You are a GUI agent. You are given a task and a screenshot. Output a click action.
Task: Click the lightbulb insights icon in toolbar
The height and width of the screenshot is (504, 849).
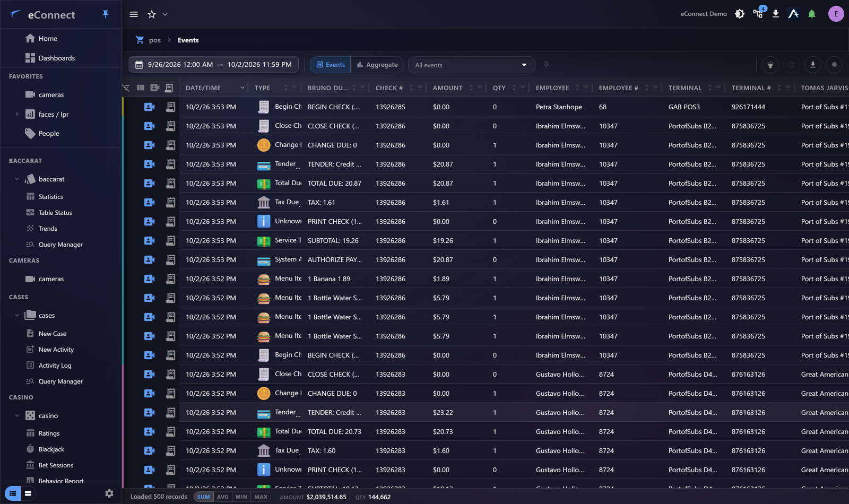coord(770,65)
